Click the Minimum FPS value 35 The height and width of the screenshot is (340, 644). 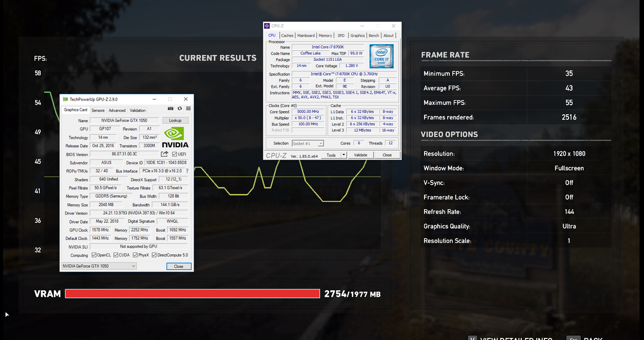coord(569,73)
